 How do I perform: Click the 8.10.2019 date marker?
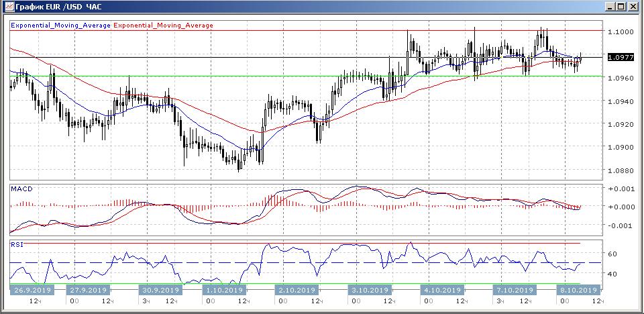tap(578, 291)
